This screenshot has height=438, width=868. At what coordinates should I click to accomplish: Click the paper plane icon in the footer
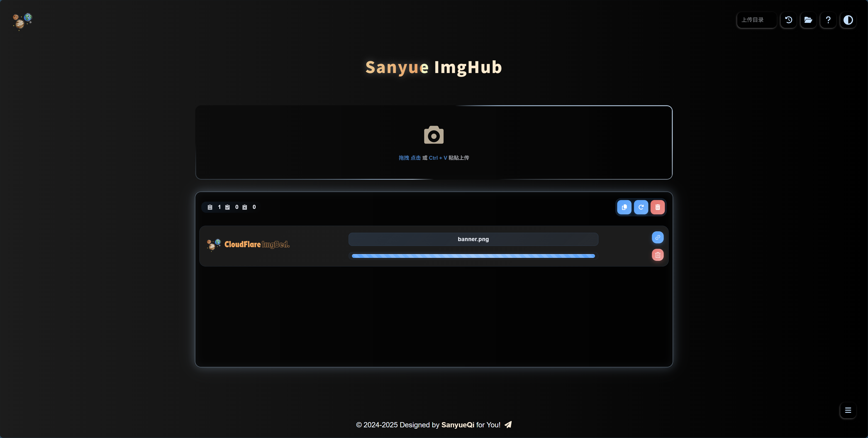(x=508, y=425)
